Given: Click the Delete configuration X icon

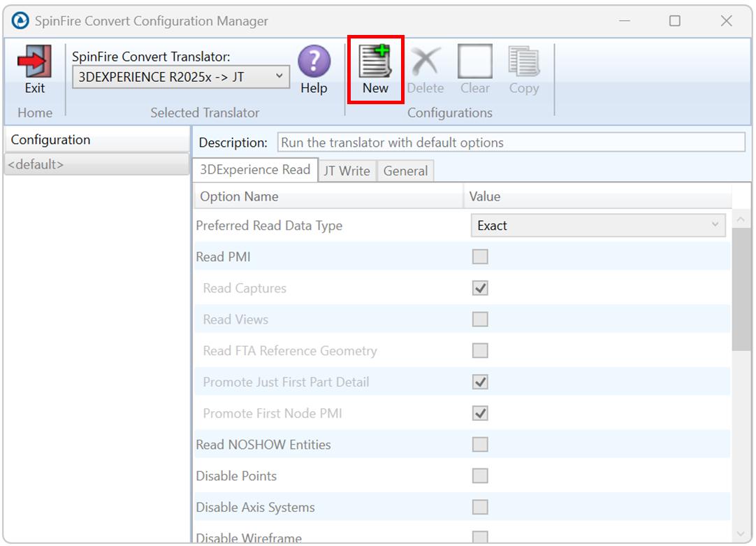Looking at the screenshot, I should (x=426, y=62).
